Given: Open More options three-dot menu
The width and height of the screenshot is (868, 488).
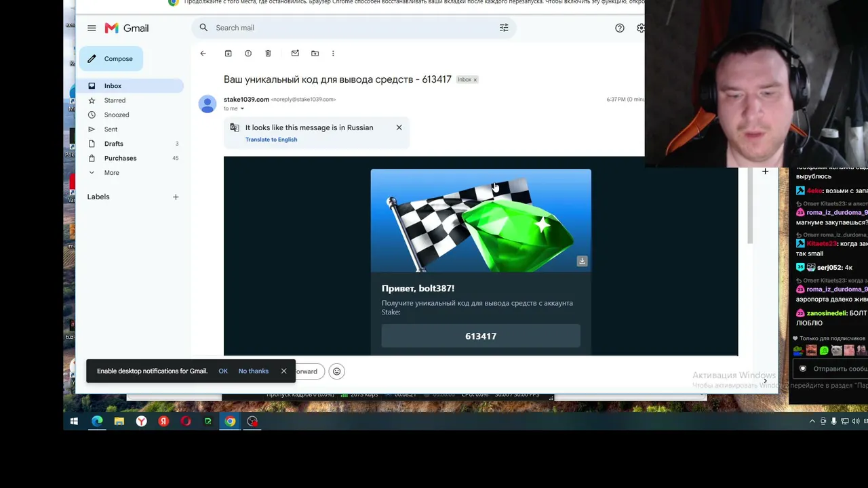Looking at the screenshot, I should (333, 54).
